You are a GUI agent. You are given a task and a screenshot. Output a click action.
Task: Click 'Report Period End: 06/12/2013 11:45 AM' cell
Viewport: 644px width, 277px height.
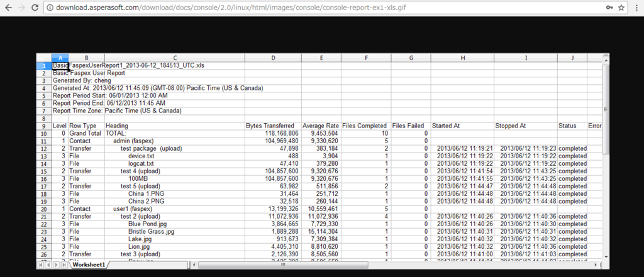coord(109,103)
